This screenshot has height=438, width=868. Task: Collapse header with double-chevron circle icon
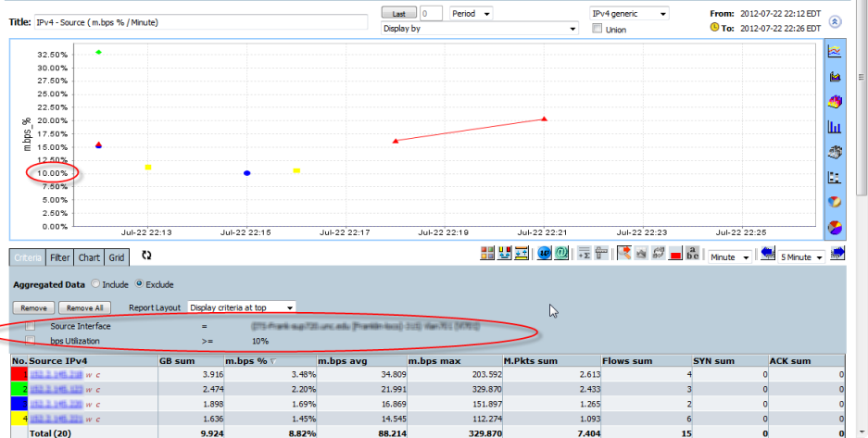coord(835,21)
